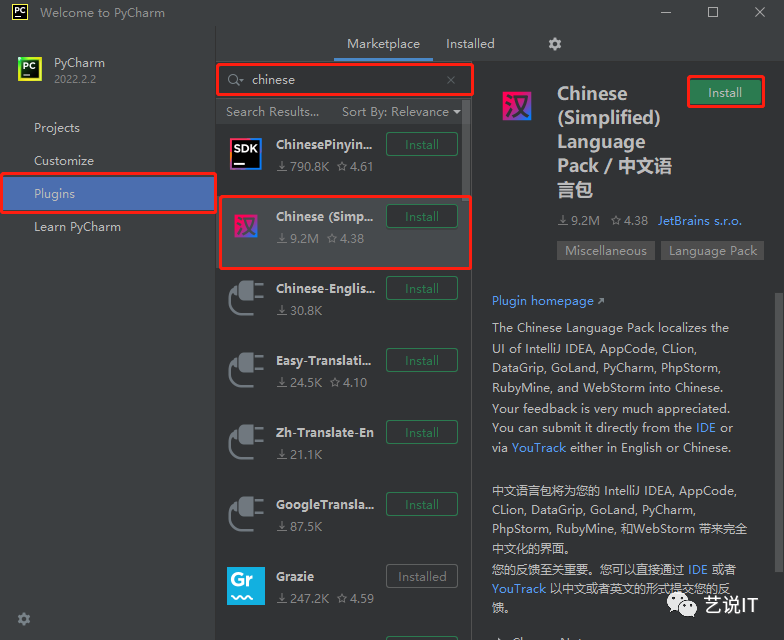
Task: Click the large Chinese language pack logo in details
Action: point(516,106)
